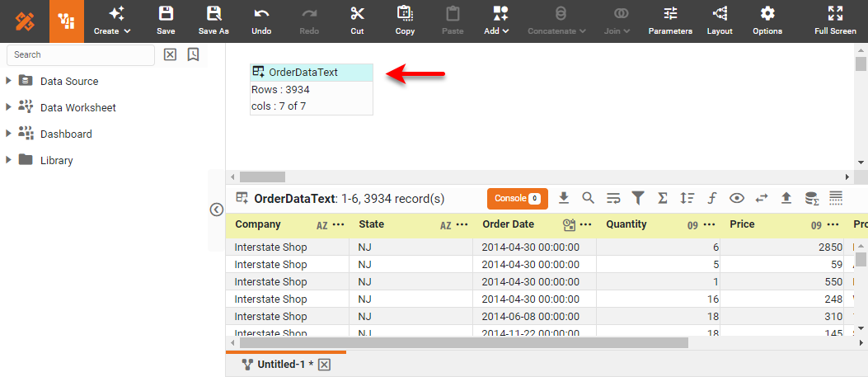Viewport: 868px width, 377px height.
Task: Clear the search box with the X icon
Action: pos(170,54)
